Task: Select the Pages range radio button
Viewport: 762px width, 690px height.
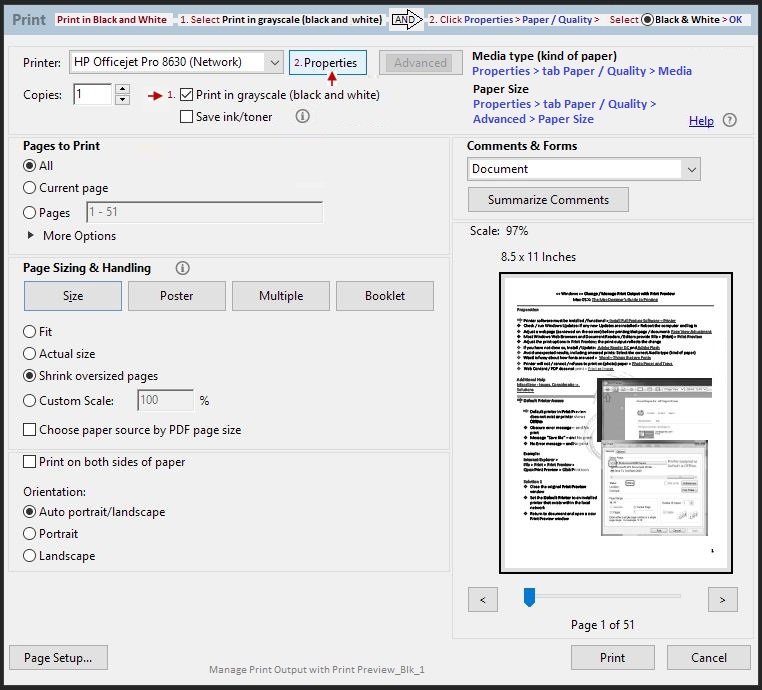Action: 30,212
